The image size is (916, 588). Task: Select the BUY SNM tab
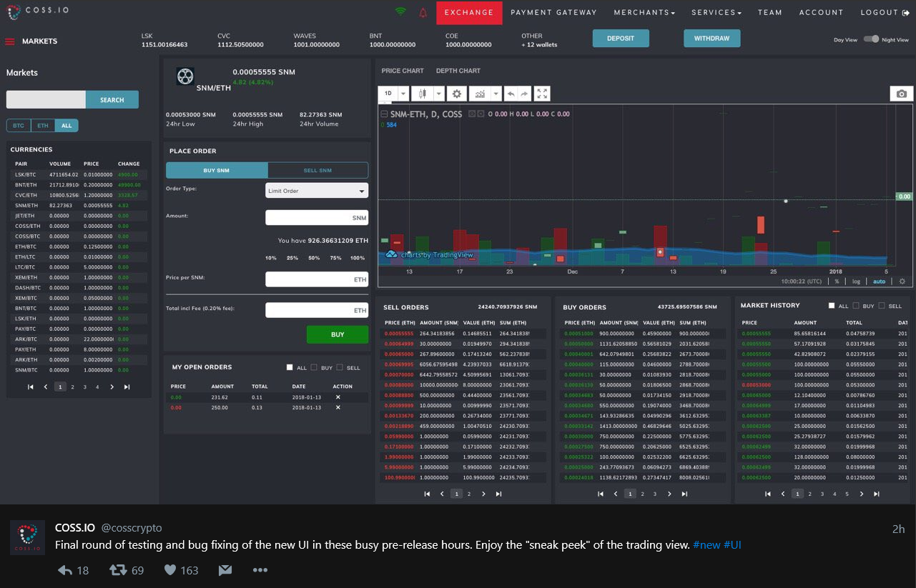click(x=217, y=170)
